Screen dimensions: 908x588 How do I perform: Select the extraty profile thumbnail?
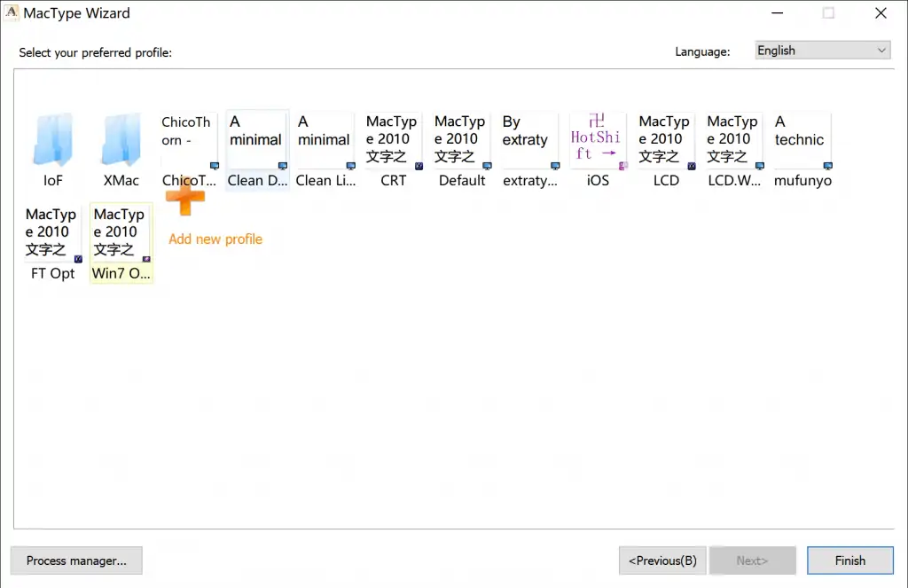click(528, 137)
